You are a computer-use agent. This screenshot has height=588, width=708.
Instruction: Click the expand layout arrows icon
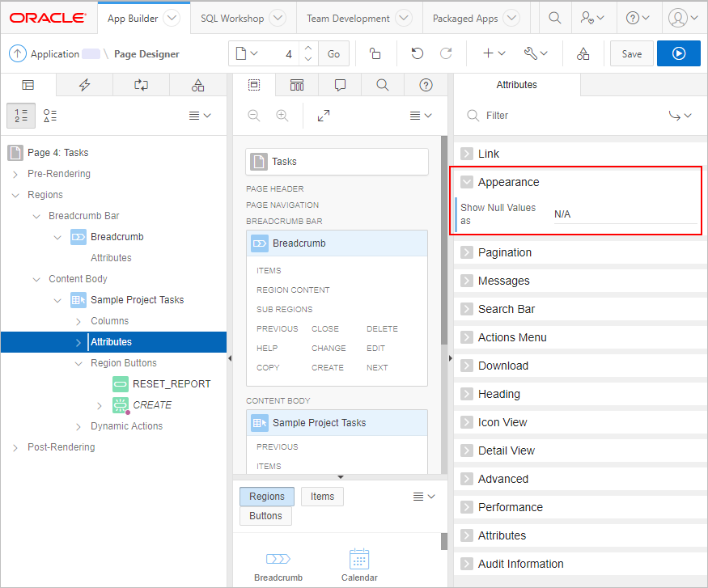tap(323, 116)
